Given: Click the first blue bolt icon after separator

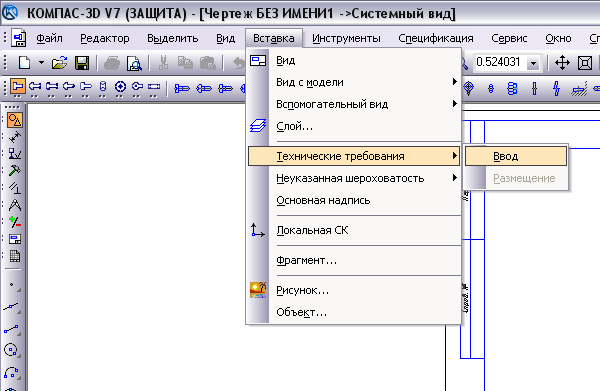Looking at the screenshot, I should 182,89.
